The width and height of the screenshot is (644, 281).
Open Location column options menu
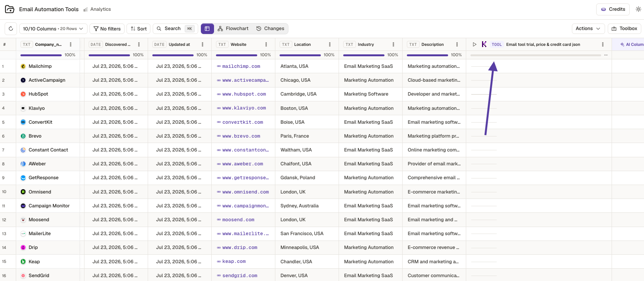tap(330, 44)
